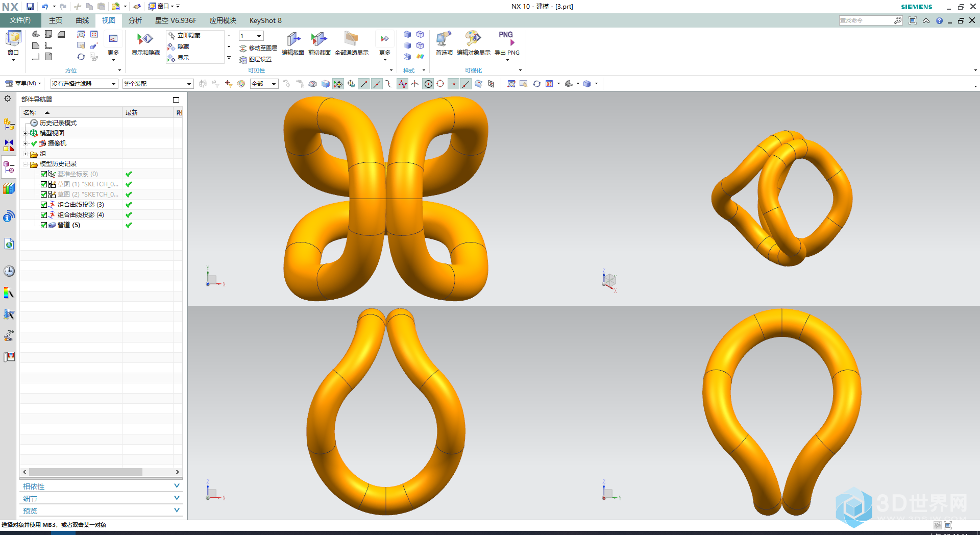Click the 窗口 layout icon in ribbon
Viewport: 980px width, 535px height.
coord(13,39)
